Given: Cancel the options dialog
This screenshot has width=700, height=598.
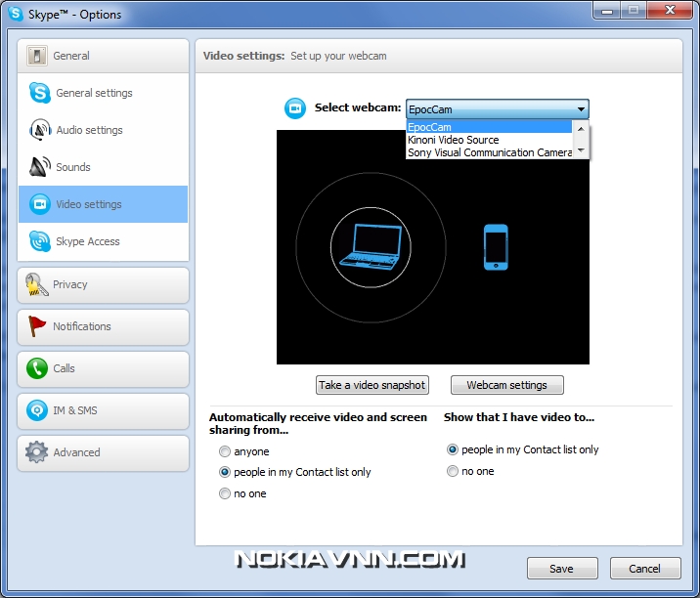Looking at the screenshot, I should click(x=645, y=569).
